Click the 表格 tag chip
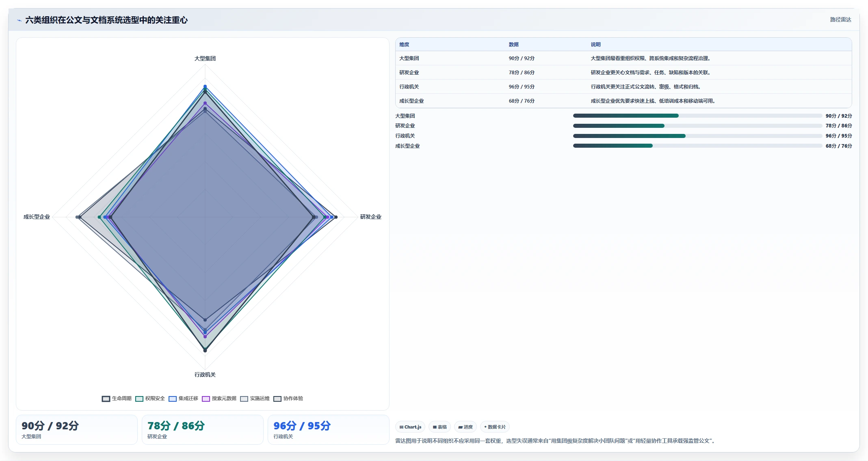 [439, 427]
